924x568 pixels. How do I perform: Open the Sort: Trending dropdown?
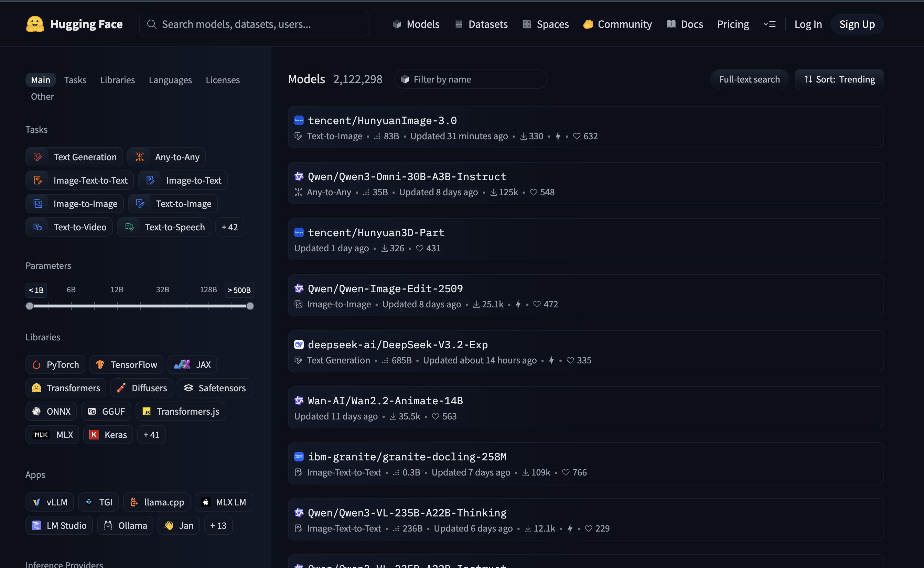tap(839, 79)
